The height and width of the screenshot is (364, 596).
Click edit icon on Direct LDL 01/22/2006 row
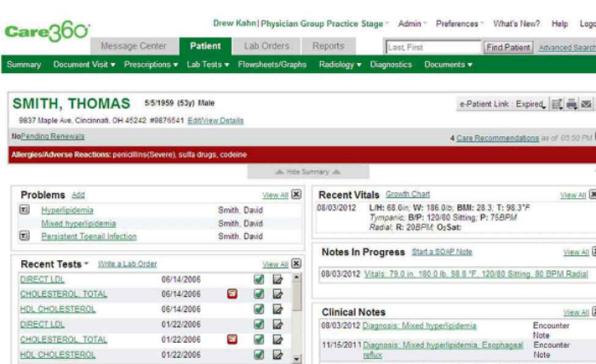click(278, 325)
